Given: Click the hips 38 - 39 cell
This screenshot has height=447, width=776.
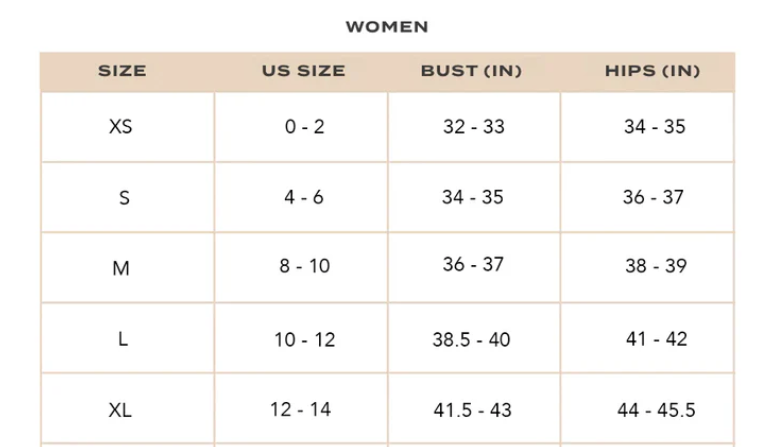Looking at the screenshot, I should (x=656, y=266).
